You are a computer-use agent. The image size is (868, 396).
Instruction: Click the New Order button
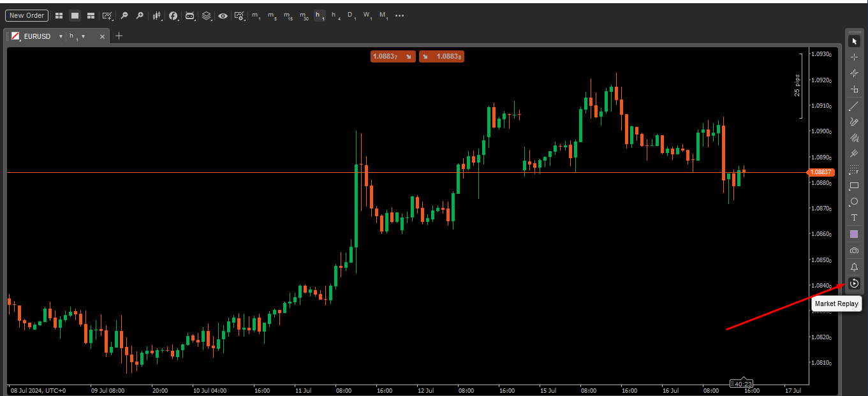[x=26, y=15]
